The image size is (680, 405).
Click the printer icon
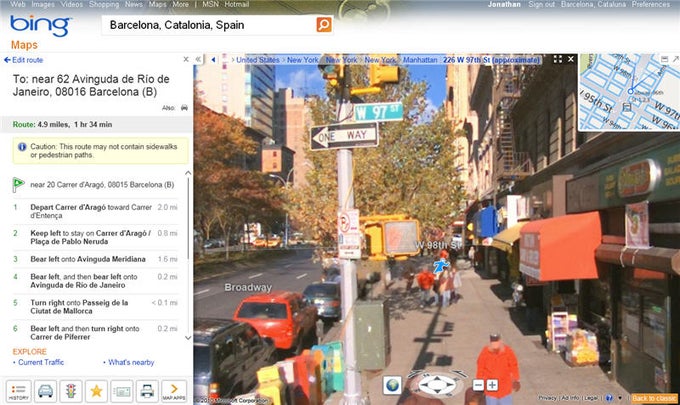[147, 391]
